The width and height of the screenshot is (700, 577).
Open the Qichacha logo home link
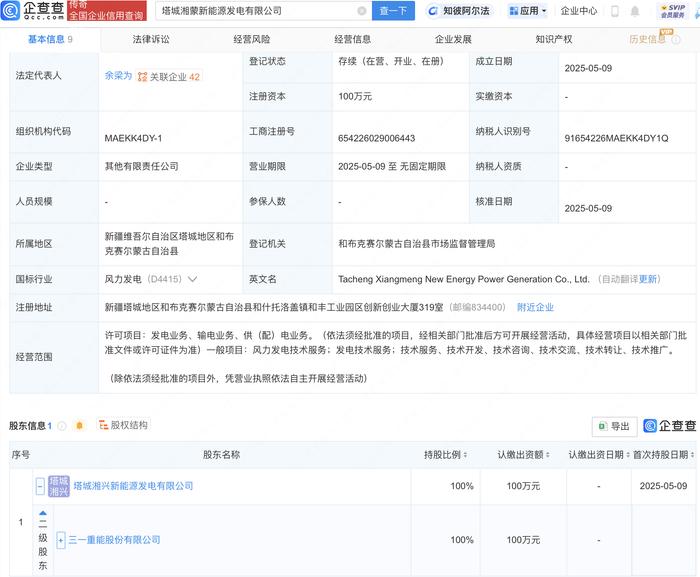[33, 10]
